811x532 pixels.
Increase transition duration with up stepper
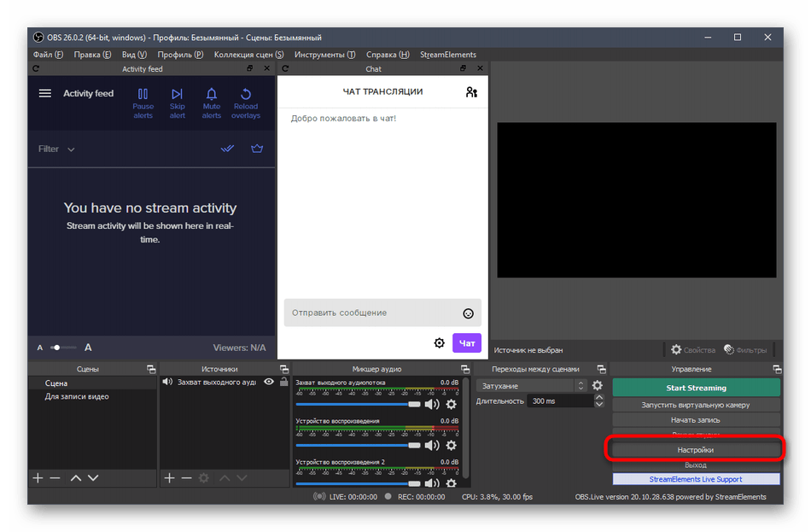tap(598, 398)
